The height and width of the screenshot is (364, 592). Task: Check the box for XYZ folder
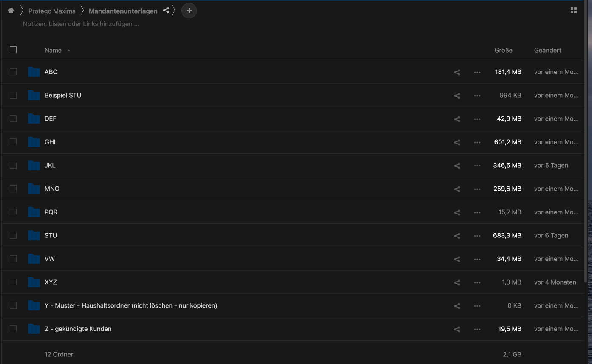click(x=13, y=282)
